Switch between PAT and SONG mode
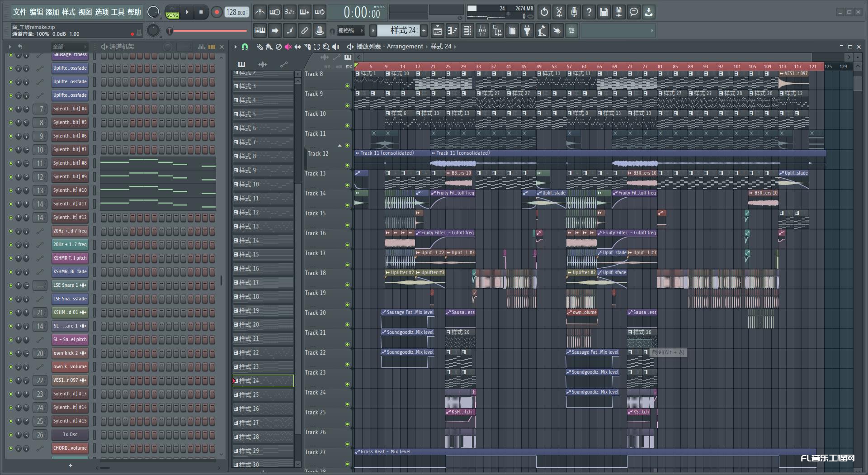 [172, 12]
